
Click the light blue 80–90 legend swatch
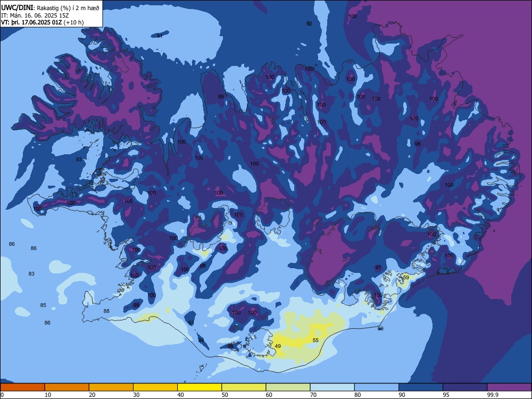(x=377, y=387)
